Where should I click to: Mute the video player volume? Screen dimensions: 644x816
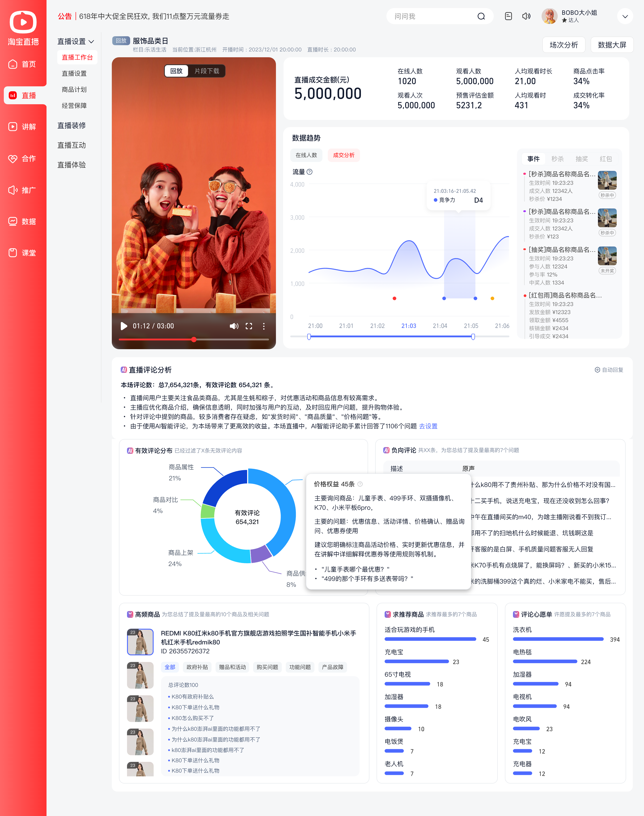[234, 326]
